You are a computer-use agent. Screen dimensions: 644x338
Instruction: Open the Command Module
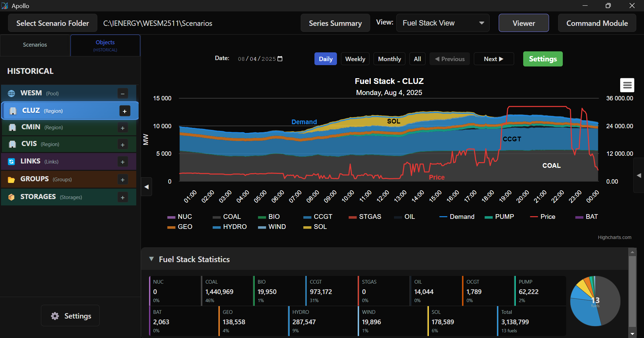coord(597,23)
